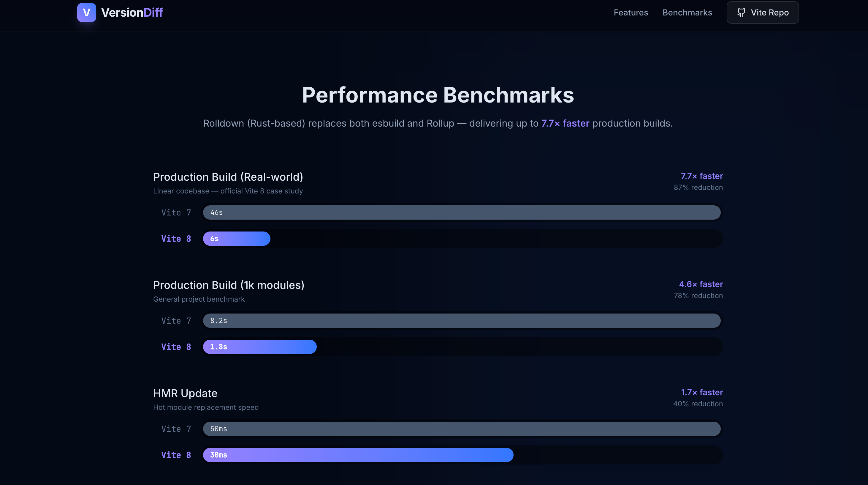This screenshot has height=485, width=868.
Task: Click the 1.7× faster stat label
Action: pyautogui.click(x=702, y=392)
